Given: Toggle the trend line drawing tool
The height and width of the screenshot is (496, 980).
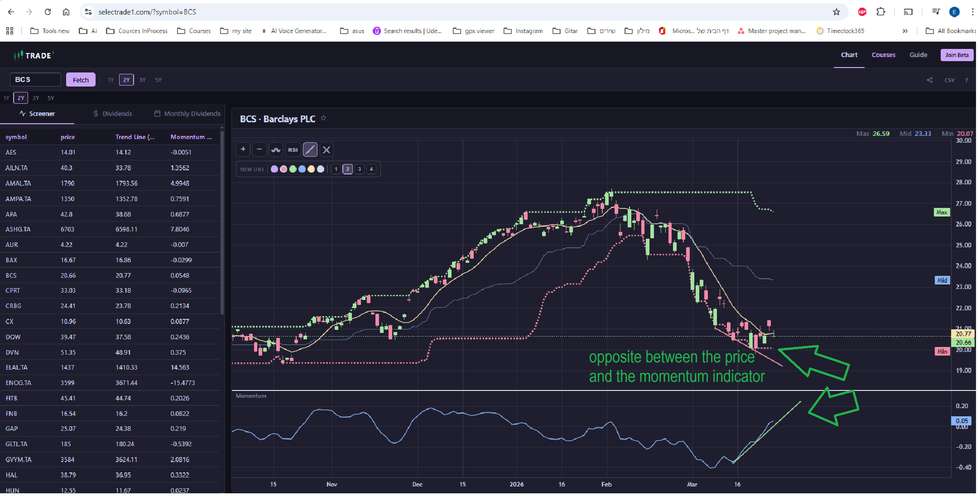Looking at the screenshot, I should pos(310,149).
